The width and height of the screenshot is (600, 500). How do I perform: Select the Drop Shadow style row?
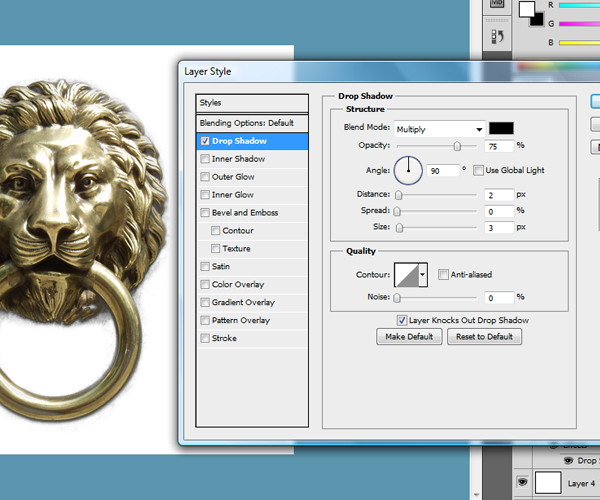pyautogui.click(x=252, y=141)
